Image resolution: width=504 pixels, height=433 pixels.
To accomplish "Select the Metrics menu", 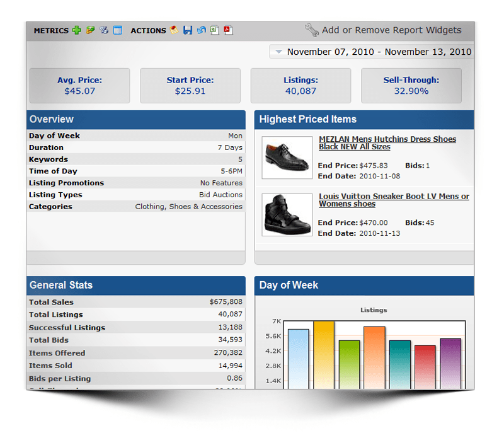I will (53, 30).
